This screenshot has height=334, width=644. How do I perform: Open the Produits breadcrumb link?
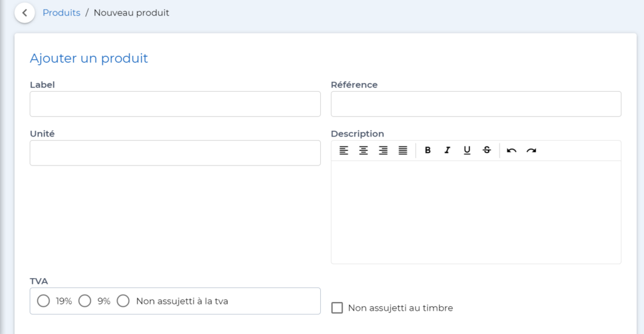click(x=62, y=13)
